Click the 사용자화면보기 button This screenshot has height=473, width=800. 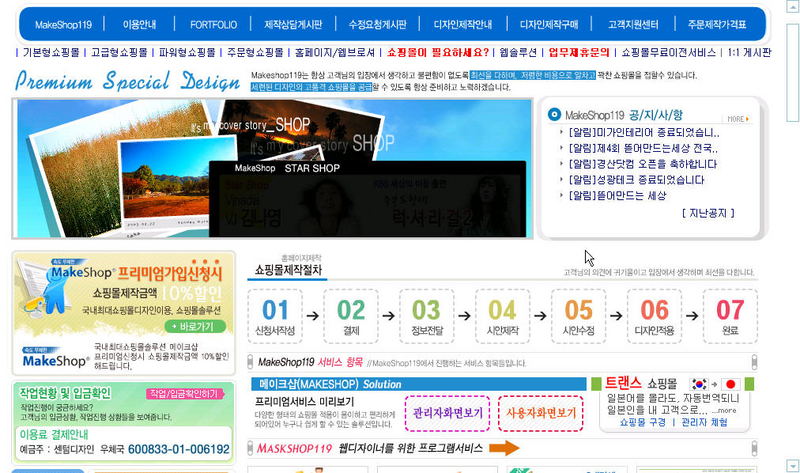541,413
